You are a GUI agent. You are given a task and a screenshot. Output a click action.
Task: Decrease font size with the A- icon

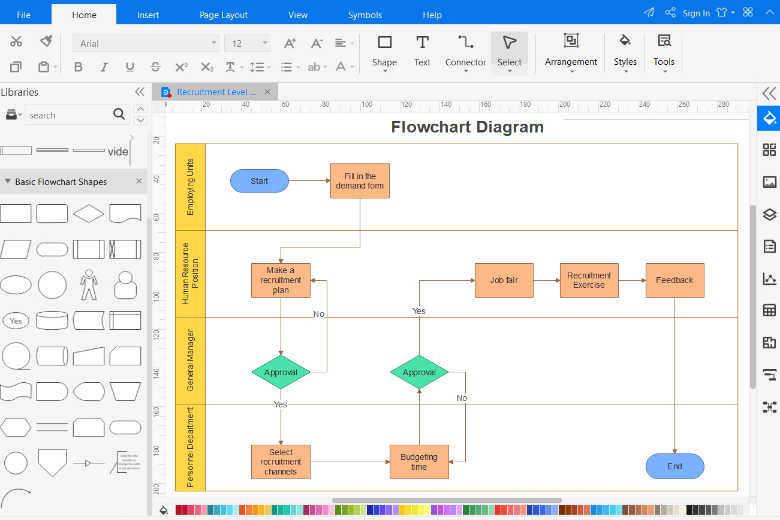point(316,43)
